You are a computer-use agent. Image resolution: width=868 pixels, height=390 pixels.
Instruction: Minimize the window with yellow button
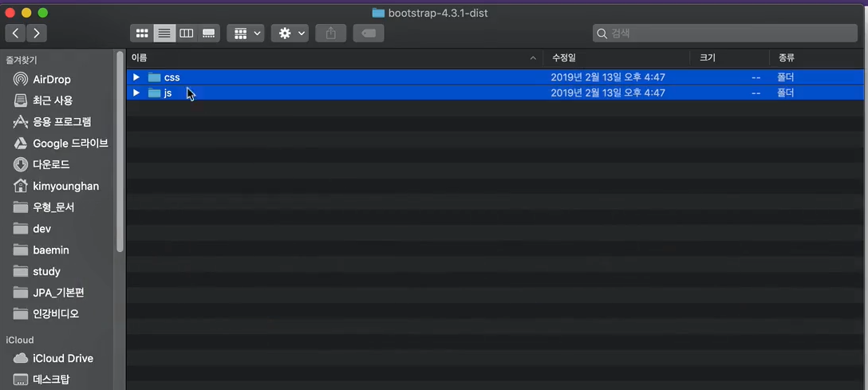tap(26, 13)
